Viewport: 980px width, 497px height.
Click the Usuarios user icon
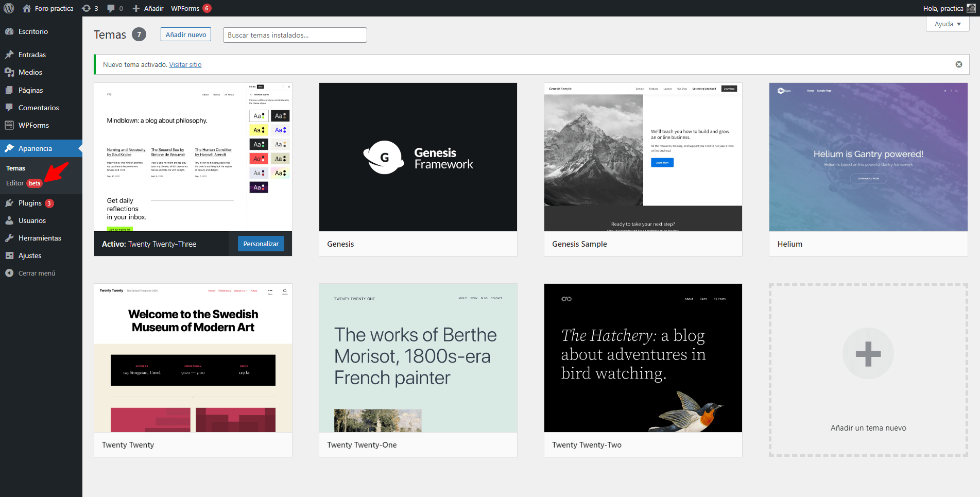coord(9,220)
